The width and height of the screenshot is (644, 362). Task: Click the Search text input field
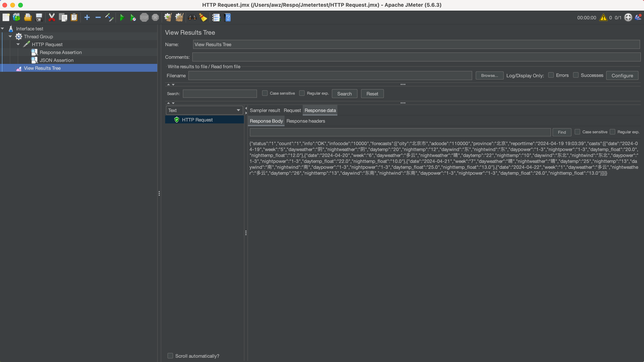(x=220, y=94)
